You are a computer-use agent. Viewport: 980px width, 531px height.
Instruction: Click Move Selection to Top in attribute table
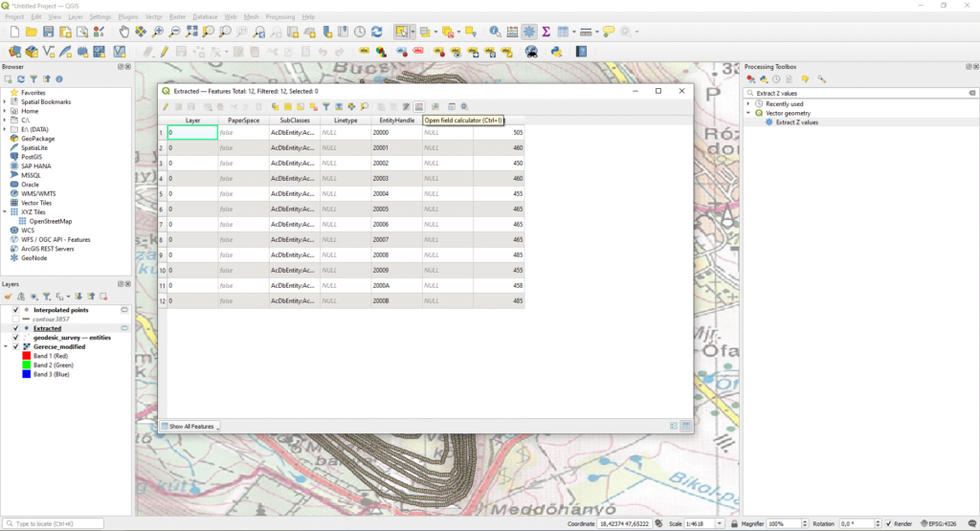pos(339,107)
